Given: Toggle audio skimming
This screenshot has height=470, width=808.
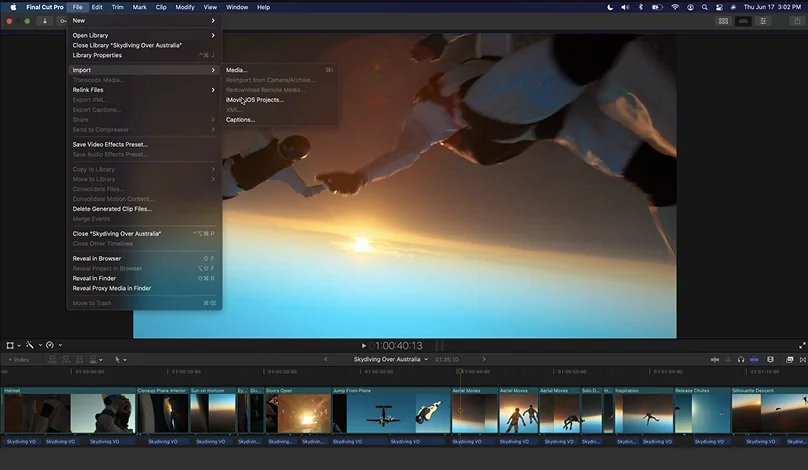Looking at the screenshot, I should 728,360.
